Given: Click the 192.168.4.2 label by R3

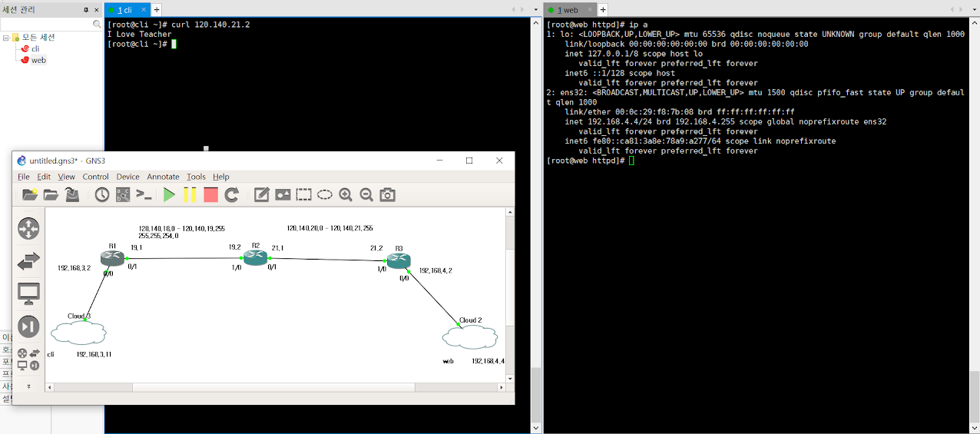Looking at the screenshot, I should coord(435,270).
